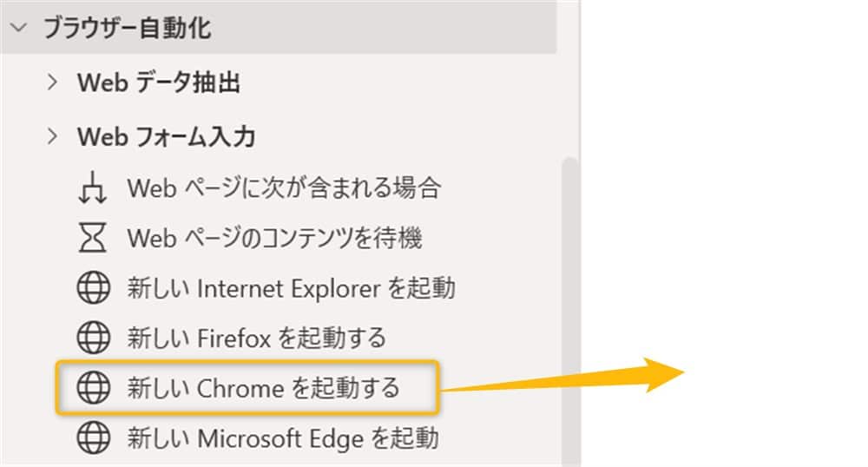868x467 pixels.
Task: Choose 新しい Microsoft Edge を起動 action text
Action: coord(282,437)
